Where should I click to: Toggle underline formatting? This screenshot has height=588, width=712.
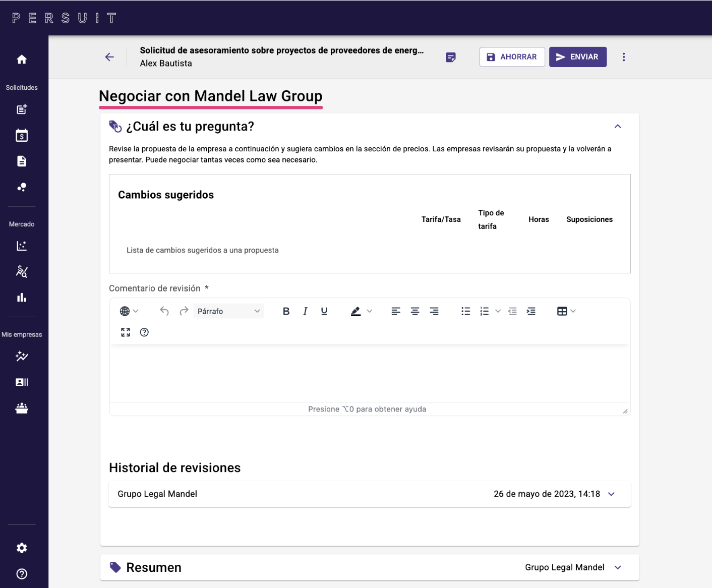point(324,311)
